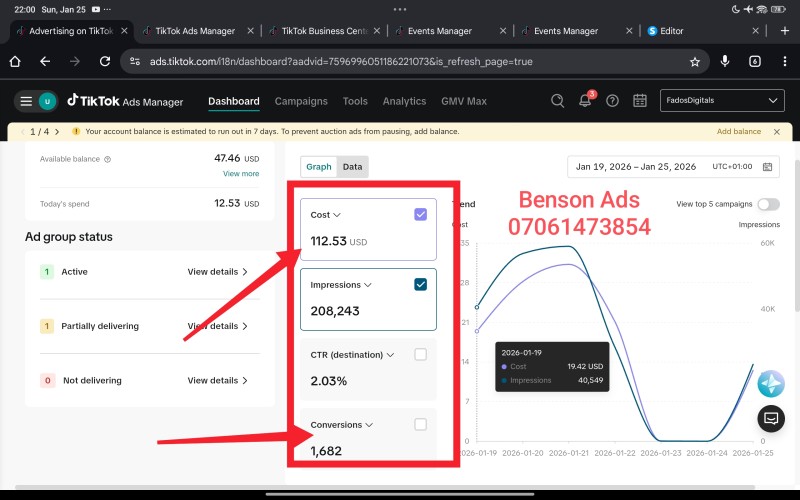Click the horizontal scrollbar at page bottom
This screenshot has height=500, width=800.
click(385, 487)
